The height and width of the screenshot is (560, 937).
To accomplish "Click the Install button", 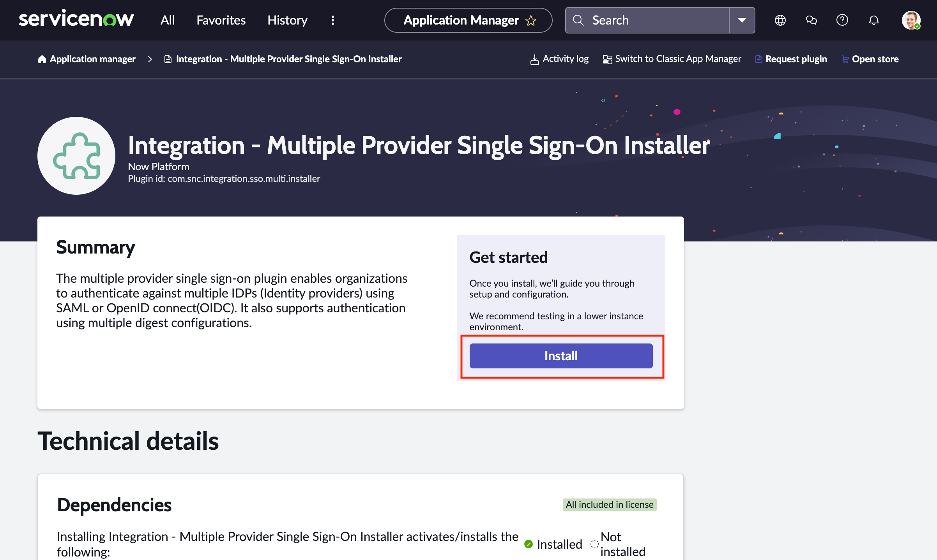I will [x=561, y=356].
